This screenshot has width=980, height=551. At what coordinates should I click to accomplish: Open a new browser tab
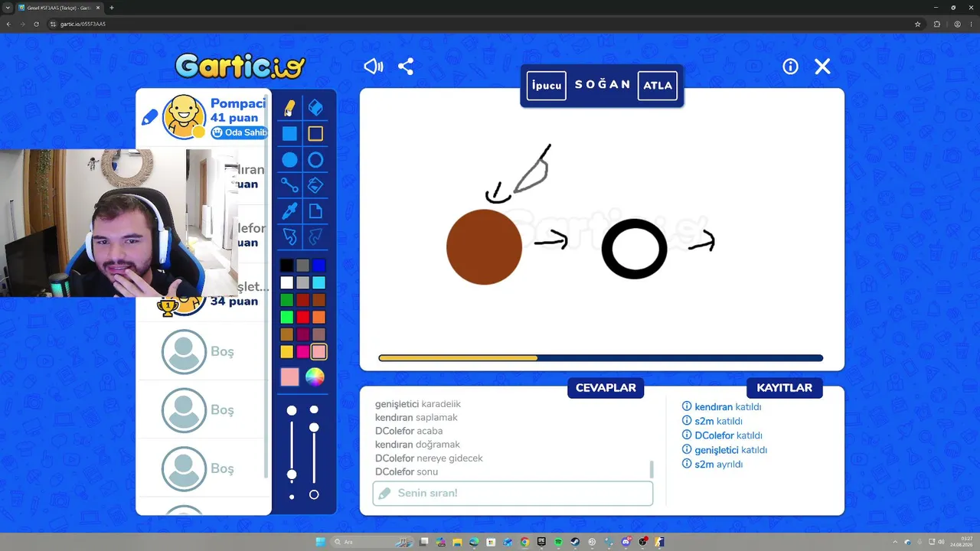[x=112, y=8]
